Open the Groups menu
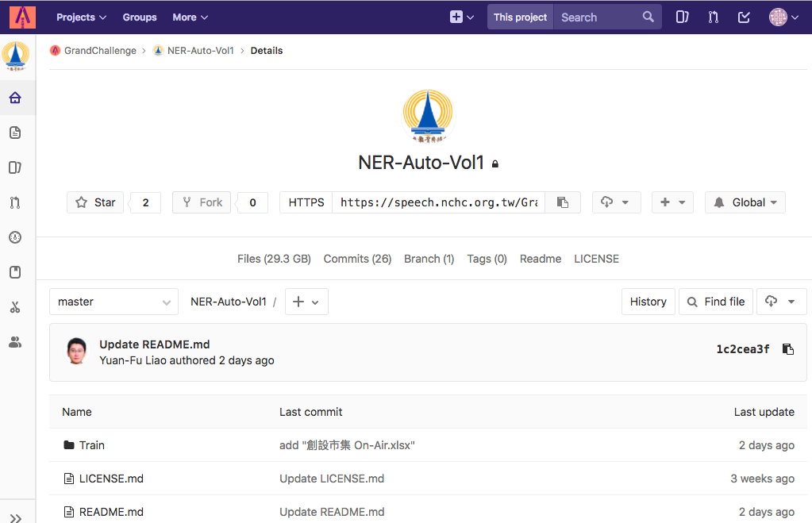This screenshot has width=812, height=523. (x=139, y=17)
